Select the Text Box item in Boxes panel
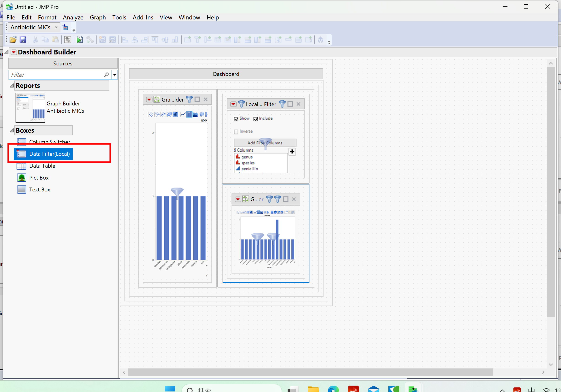The height and width of the screenshot is (392, 561). click(40, 189)
